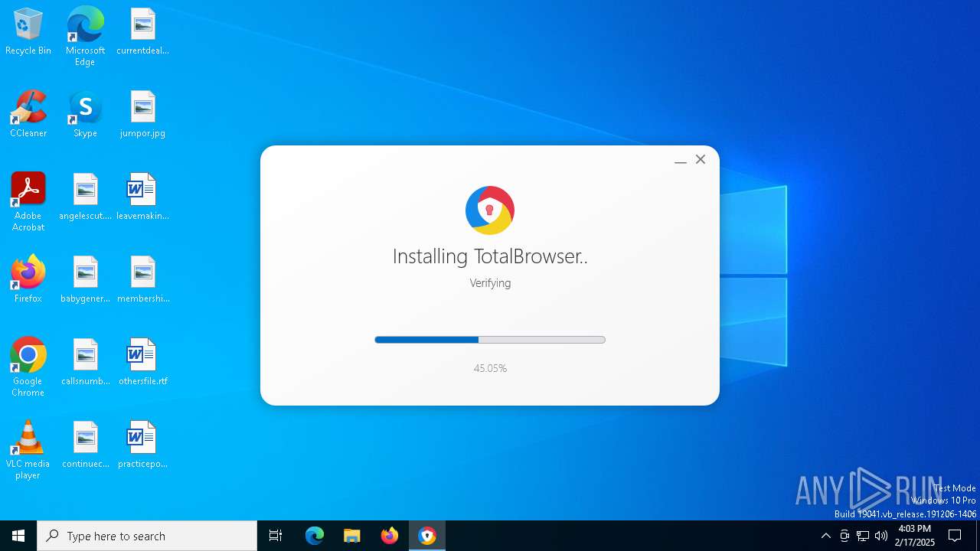Launch Microsoft Edge from taskbar
Screen dimensions: 980x551
[315, 536]
